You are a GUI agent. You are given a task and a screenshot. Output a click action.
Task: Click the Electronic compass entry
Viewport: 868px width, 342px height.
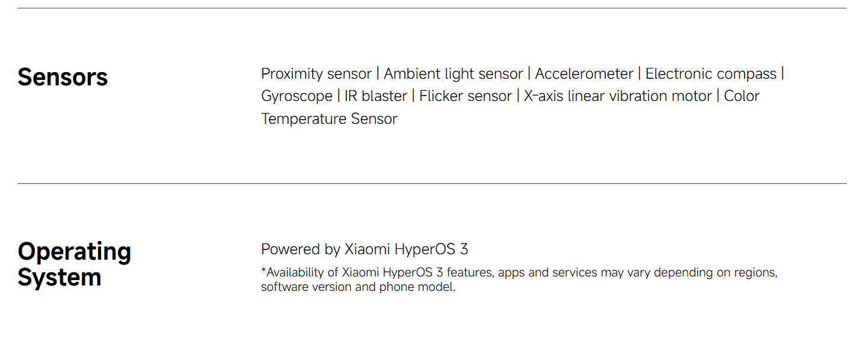710,74
